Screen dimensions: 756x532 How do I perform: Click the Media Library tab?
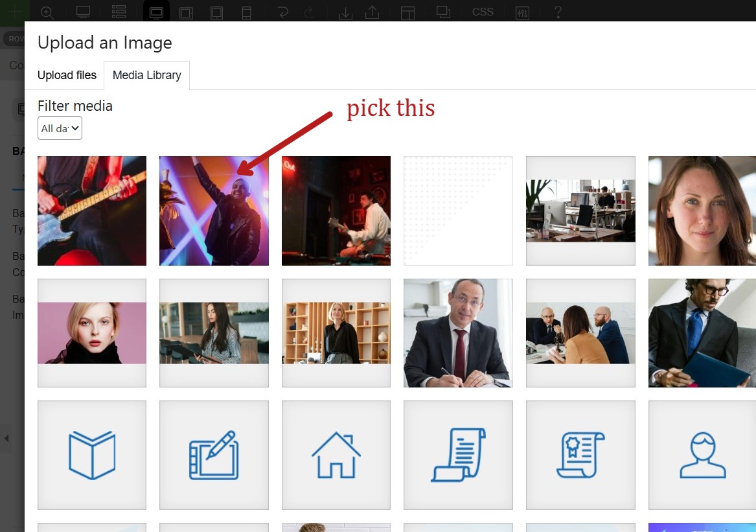pos(146,75)
